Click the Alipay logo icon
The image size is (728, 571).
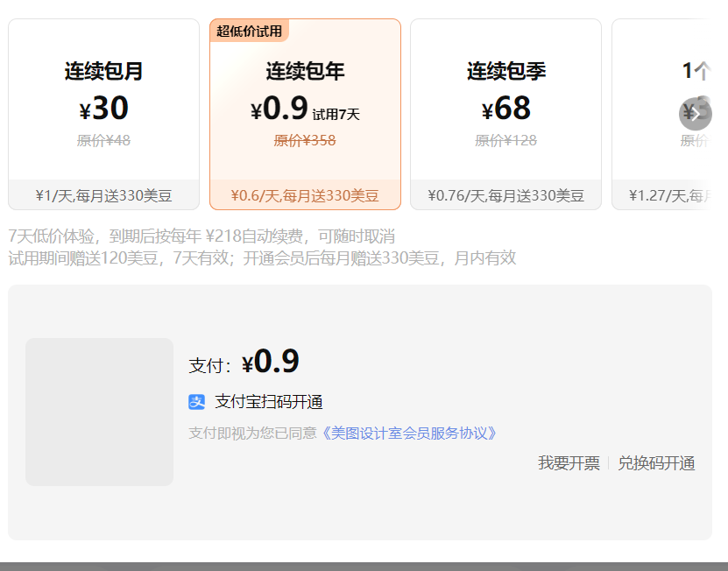196,402
